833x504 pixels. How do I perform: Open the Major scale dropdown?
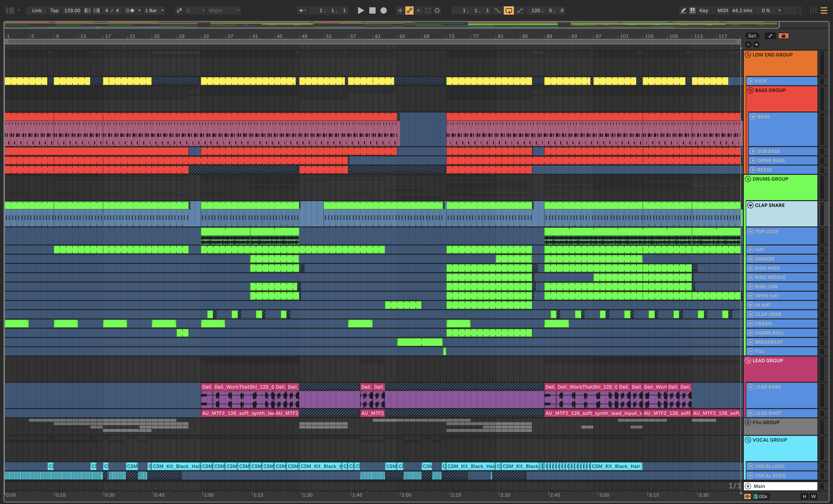224,10
